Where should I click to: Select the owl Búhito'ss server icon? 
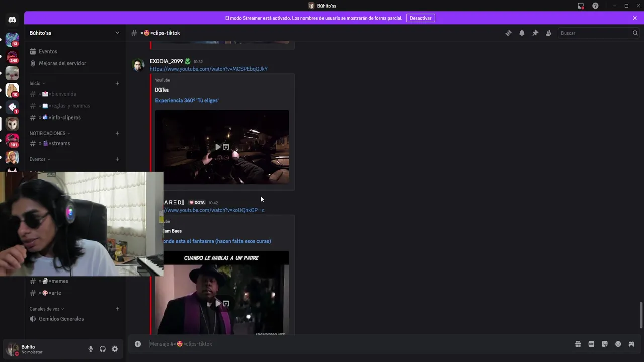click(12, 124)
